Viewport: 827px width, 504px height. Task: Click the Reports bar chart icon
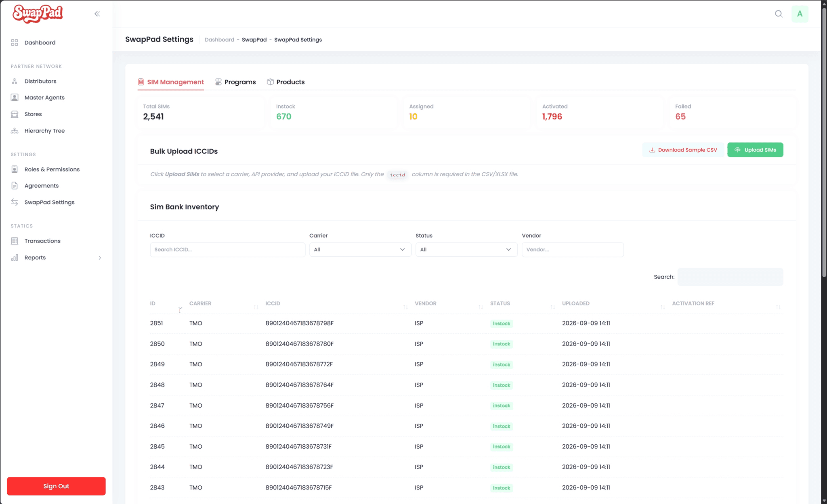15,257
